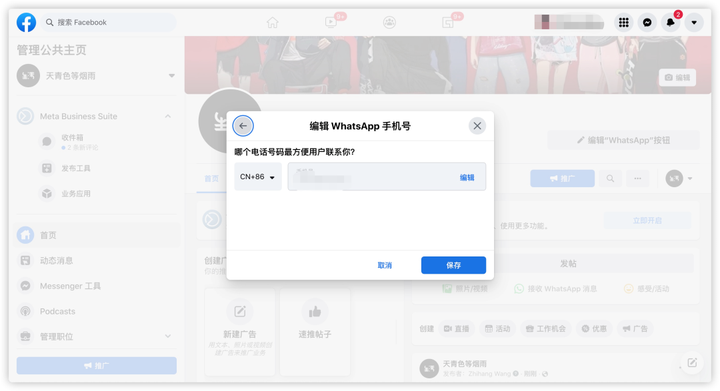This screenshot has height=391, width=720.
Task: Open the Gaming icon in top bar
Action: coord(448,22)
